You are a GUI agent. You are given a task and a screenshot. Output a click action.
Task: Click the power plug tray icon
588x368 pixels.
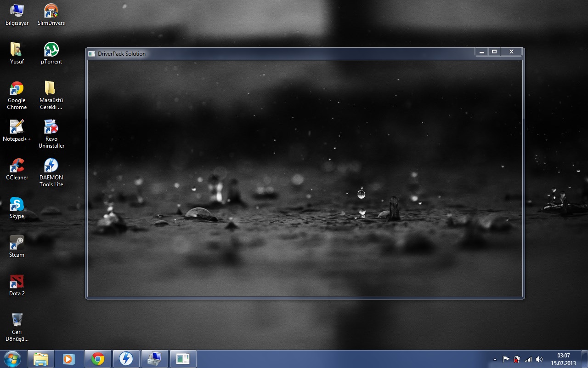click(517, 359)
